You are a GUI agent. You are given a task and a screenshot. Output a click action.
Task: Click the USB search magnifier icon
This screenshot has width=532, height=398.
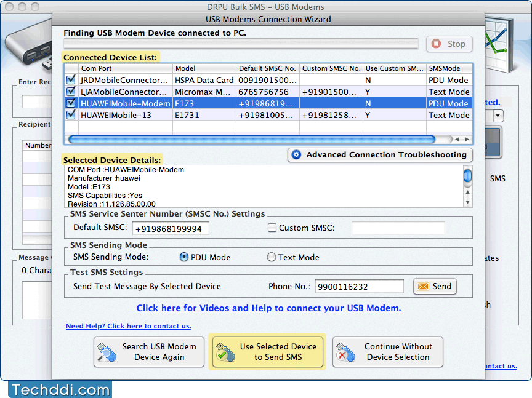(107, 352)
